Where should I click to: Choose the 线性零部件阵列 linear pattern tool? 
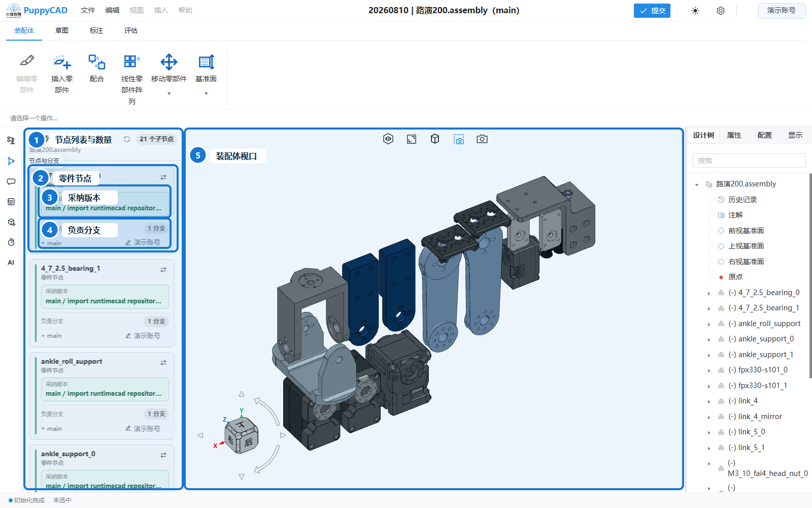click(x=132, y=79)
